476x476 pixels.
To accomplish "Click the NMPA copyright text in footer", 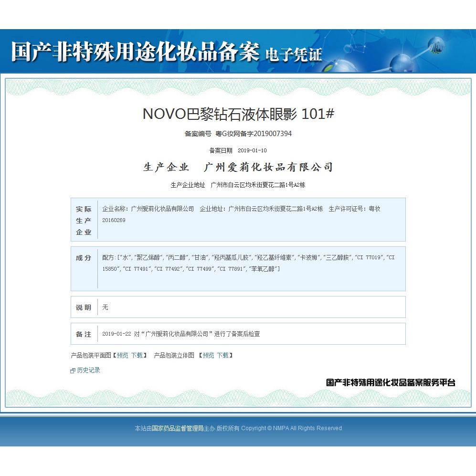I will coord(291,428).
